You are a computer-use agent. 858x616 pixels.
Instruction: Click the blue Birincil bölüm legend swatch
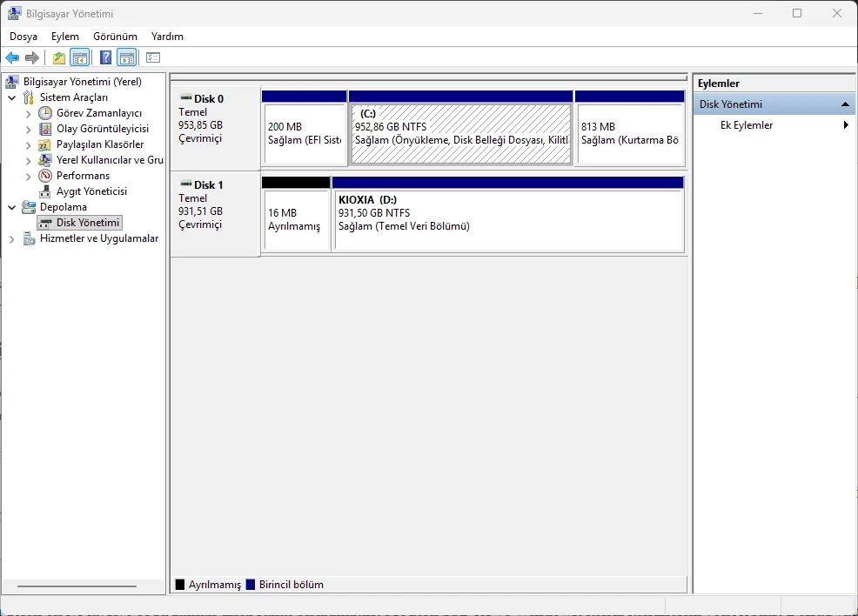coord(251,585)
